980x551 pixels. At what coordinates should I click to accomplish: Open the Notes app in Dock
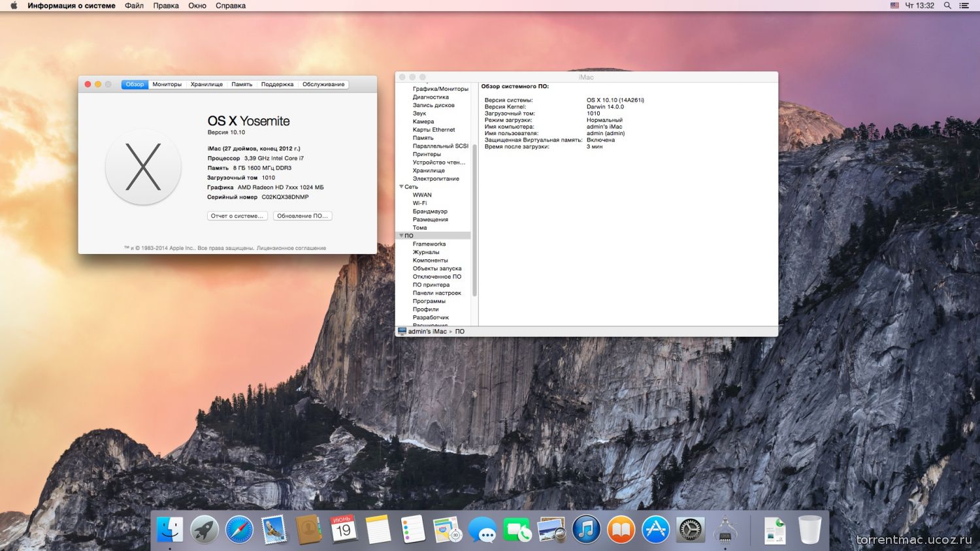[378, 529]
